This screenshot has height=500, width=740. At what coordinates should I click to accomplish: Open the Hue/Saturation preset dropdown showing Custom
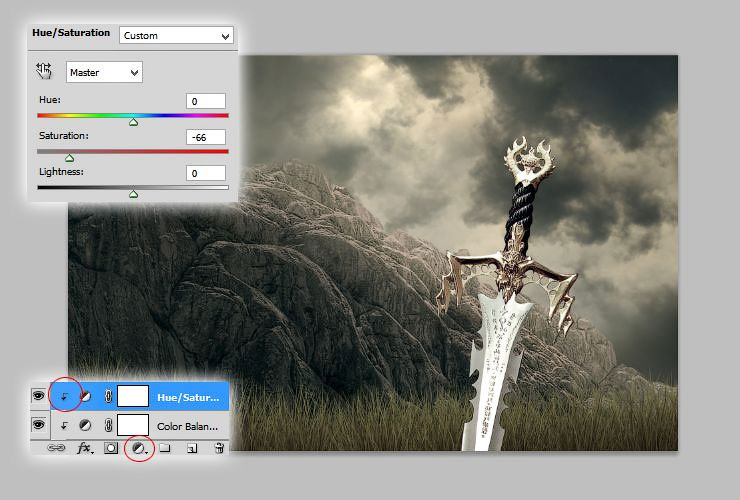click(x=176, y=35)
